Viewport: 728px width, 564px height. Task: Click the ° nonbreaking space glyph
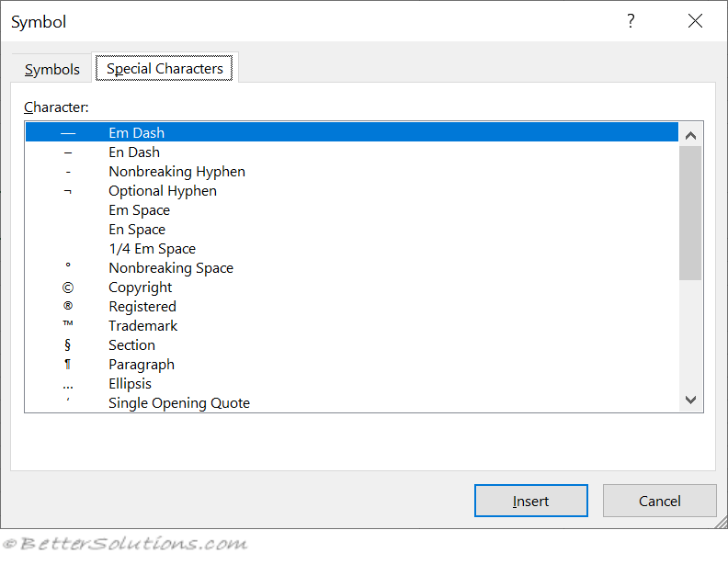click(x=68, y=265)
